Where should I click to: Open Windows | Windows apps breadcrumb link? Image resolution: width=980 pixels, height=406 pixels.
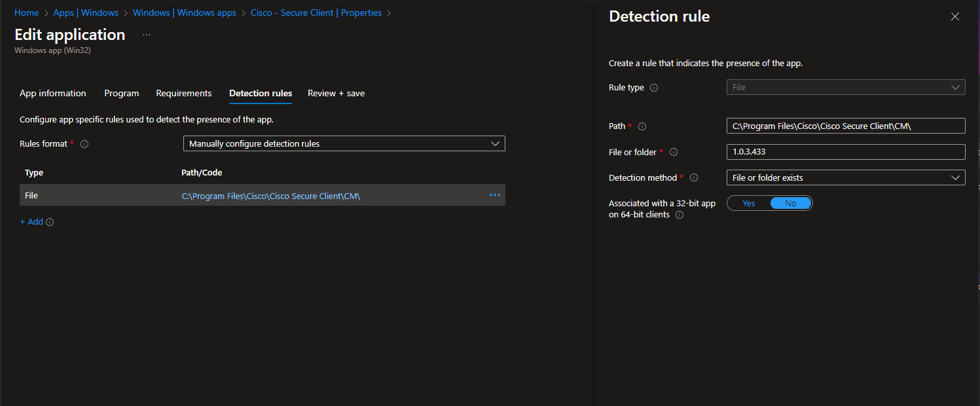tap(185, 12)
